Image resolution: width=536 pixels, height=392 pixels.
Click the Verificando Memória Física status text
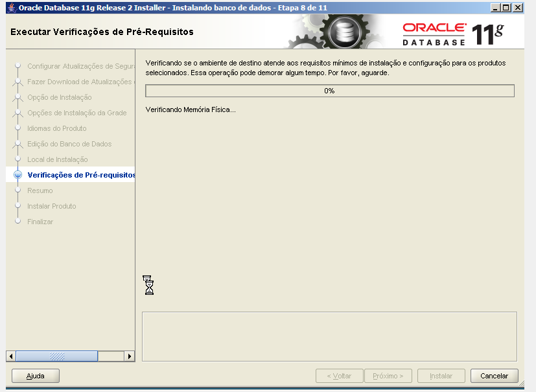click(191, 110)
